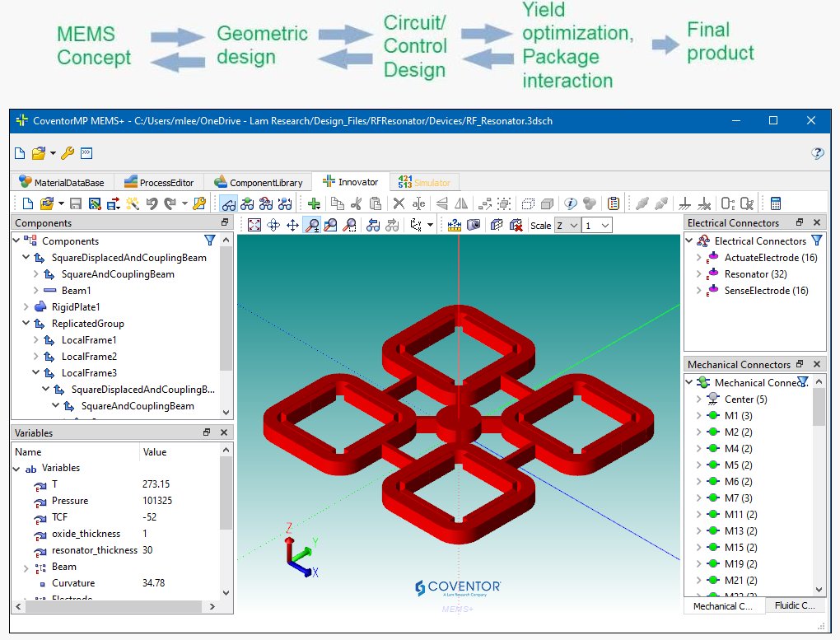
Task: Expand the LocalFrame1 tree node
Action: 36,340
